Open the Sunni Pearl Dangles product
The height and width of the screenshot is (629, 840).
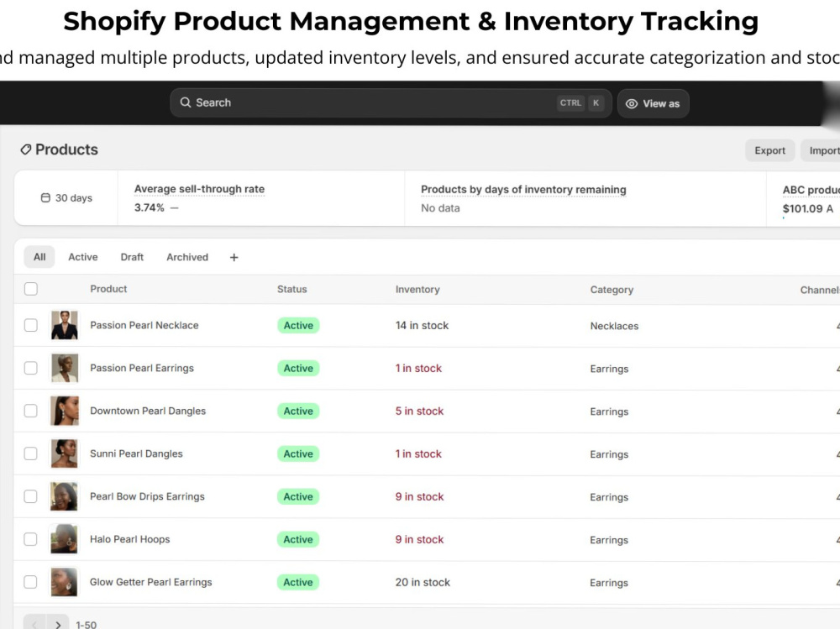click(136, 453)
